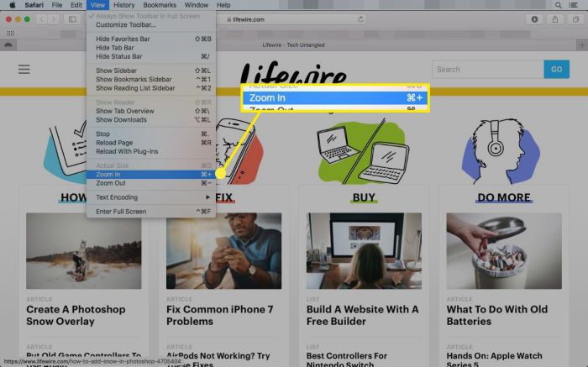Viewport: 588px width, 367px height.
Task: Choose Show Reading List Sidebar
Action: coord(151,88)
